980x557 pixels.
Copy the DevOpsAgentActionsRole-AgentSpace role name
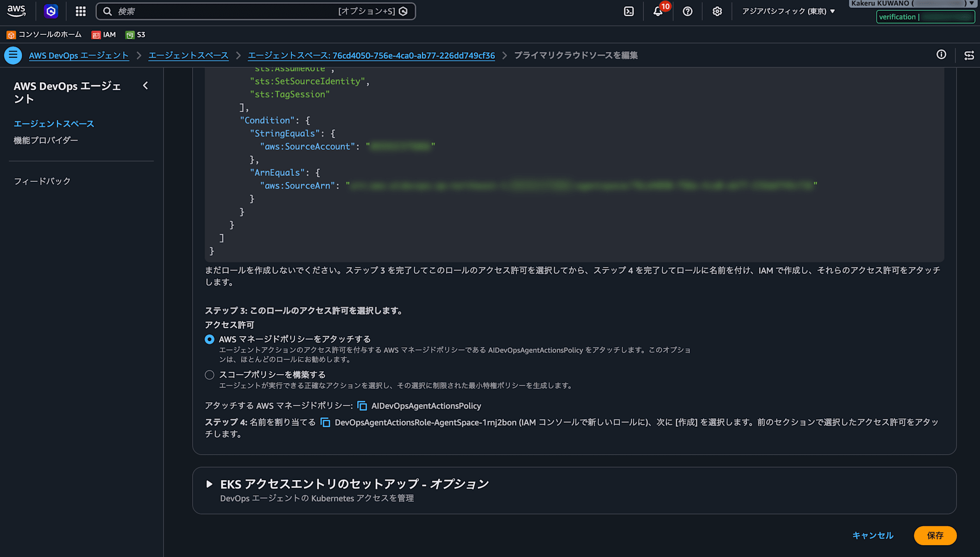coord(325,422)
